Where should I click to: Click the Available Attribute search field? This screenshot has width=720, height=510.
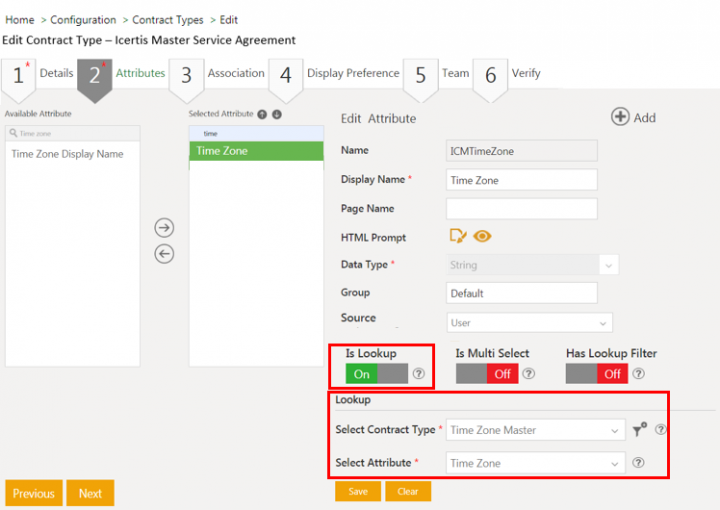tap(73, 133)
